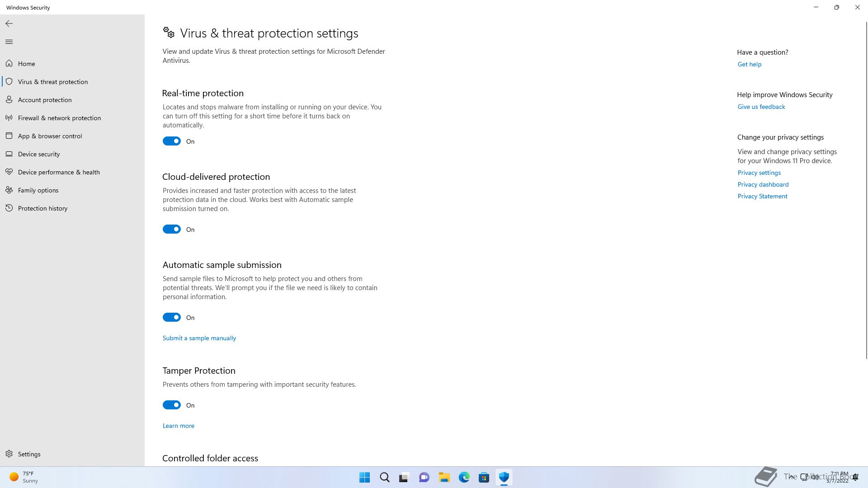Click the Home house icon

pyautogui.click(x=9, y=64)
